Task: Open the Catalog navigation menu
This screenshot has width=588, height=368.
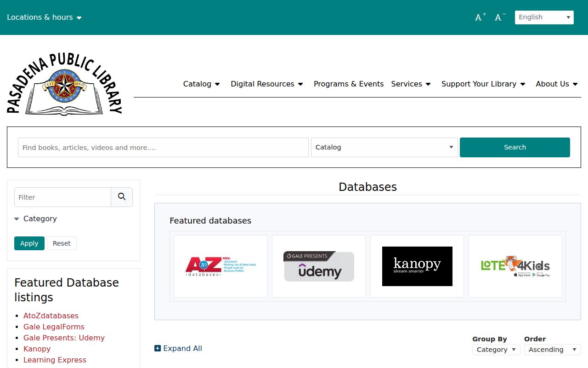Action: [202, 84]
